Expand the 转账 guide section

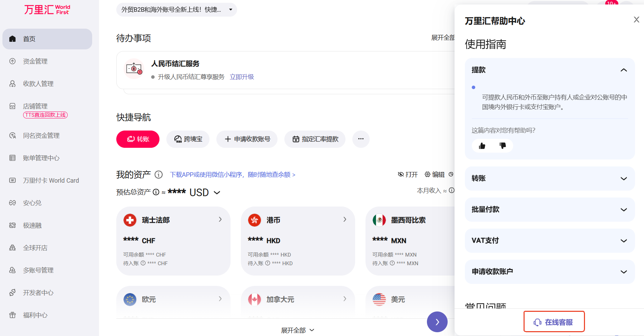point(623,179)
